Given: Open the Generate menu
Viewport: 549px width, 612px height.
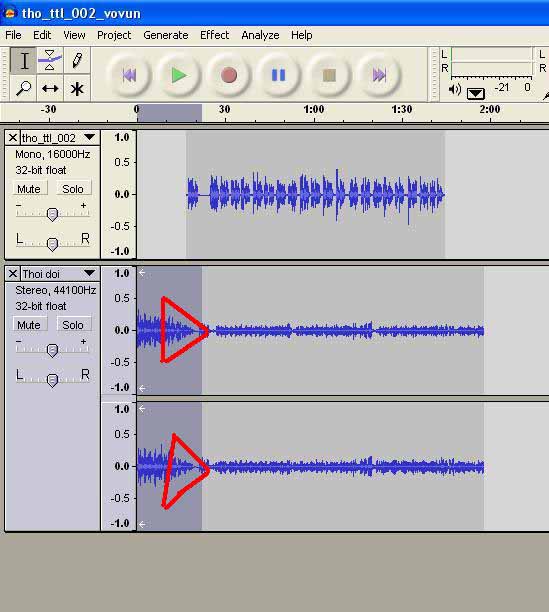Looking at the screenshot, I should coord(166,35).
